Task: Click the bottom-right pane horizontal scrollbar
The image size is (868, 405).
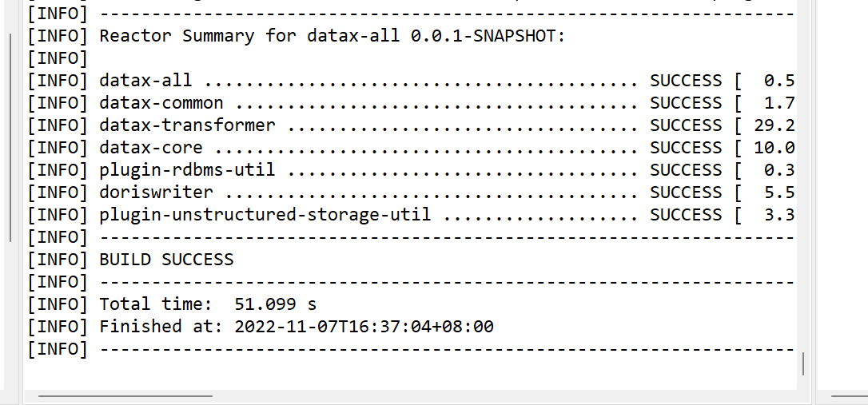Action: coord(849,395)
